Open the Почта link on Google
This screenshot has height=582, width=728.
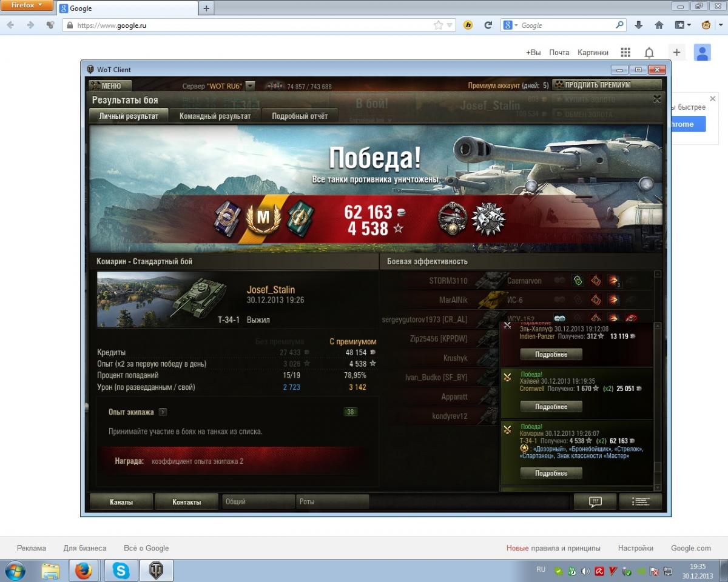point(559,53)
